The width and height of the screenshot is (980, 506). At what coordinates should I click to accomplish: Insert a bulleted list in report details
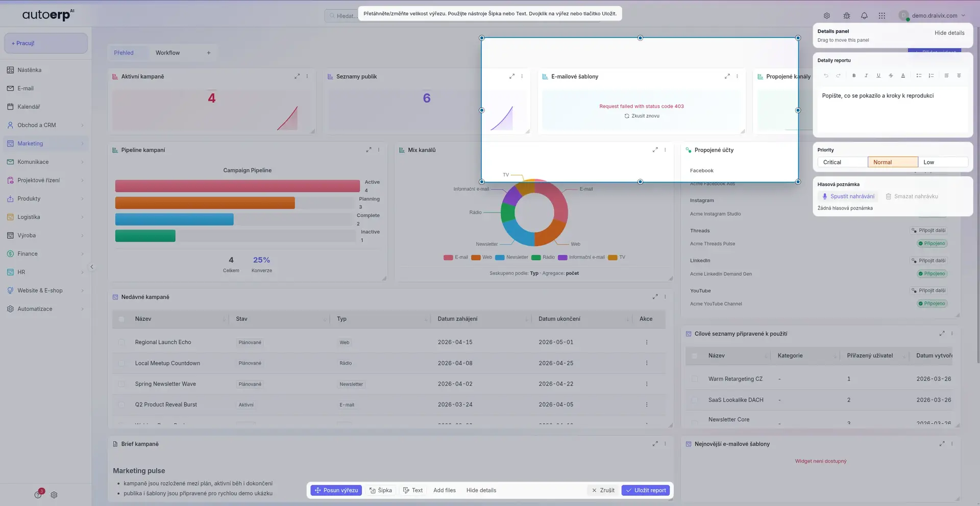919,75
